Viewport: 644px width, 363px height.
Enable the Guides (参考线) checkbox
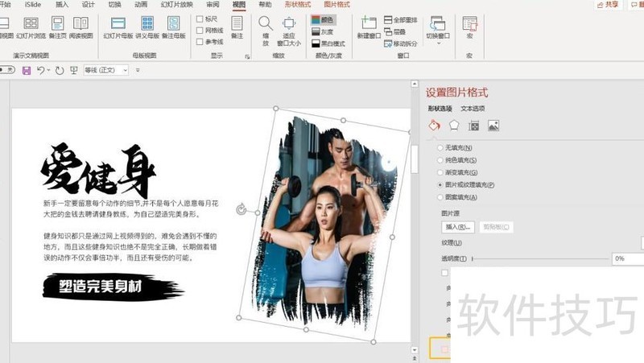coord(200,42)
